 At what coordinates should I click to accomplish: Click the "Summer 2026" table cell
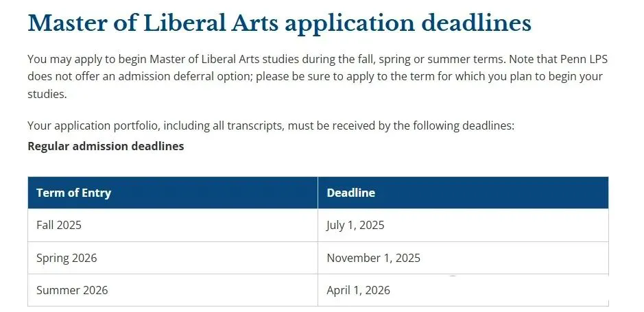72,290
